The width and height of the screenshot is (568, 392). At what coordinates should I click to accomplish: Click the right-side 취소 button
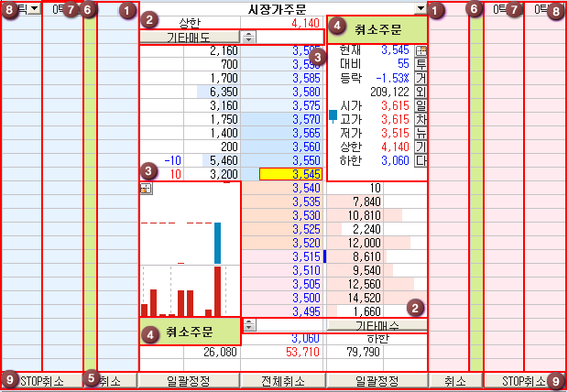[455, 380]
